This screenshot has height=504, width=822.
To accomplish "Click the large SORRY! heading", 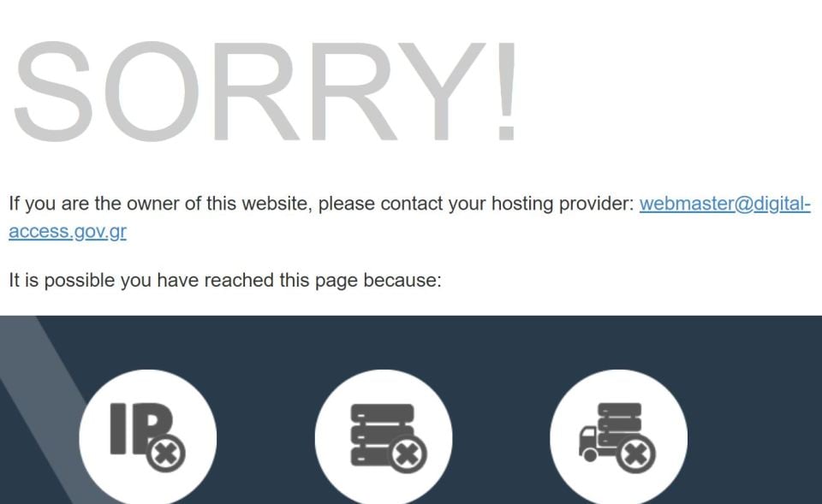I will pos(265,92).
